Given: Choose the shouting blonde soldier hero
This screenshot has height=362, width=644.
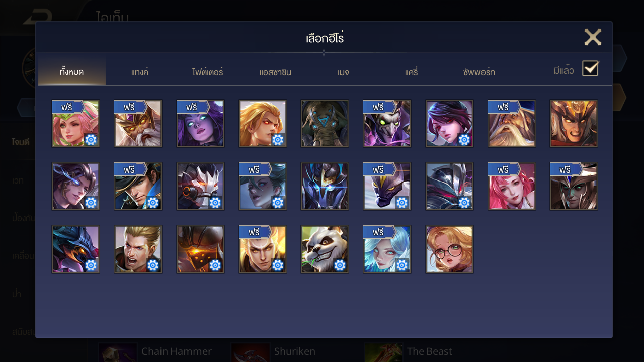Looking at the screenshot, I should (138, 249).
